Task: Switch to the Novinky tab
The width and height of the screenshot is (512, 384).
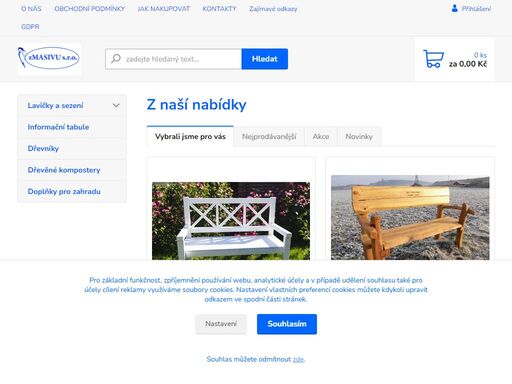Action: click(x=359, y=136)
